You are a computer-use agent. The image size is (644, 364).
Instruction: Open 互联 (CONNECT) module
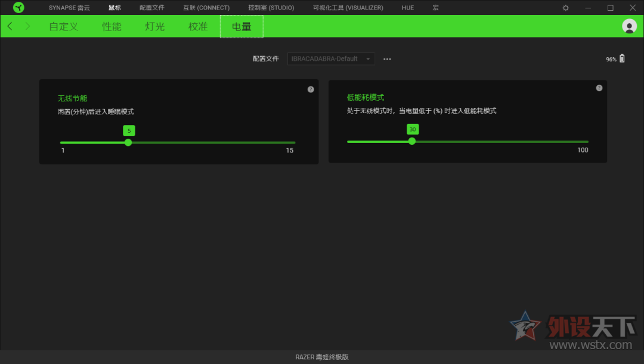click(206, 8)
